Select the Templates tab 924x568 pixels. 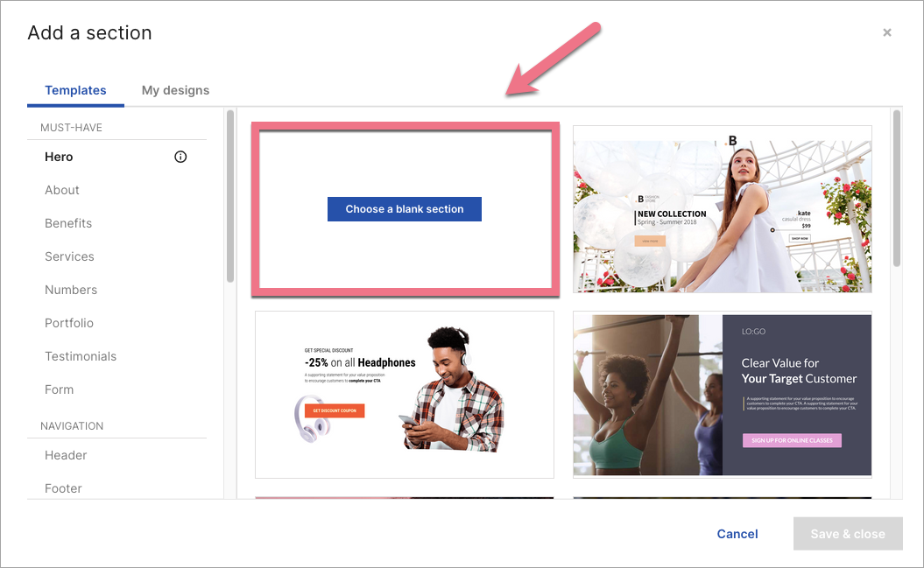pyautogui.click(x=75, y=90)
